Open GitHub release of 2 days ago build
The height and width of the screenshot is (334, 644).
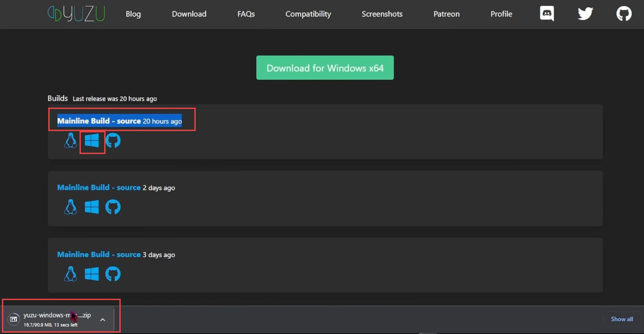113,207
